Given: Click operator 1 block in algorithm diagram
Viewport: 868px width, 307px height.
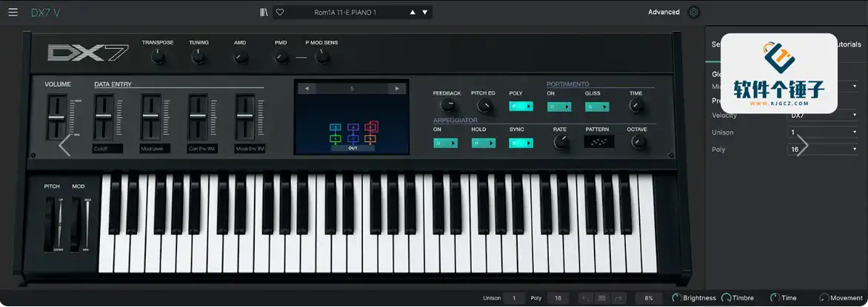Looking at the screenshot, I should pos(335,138).
